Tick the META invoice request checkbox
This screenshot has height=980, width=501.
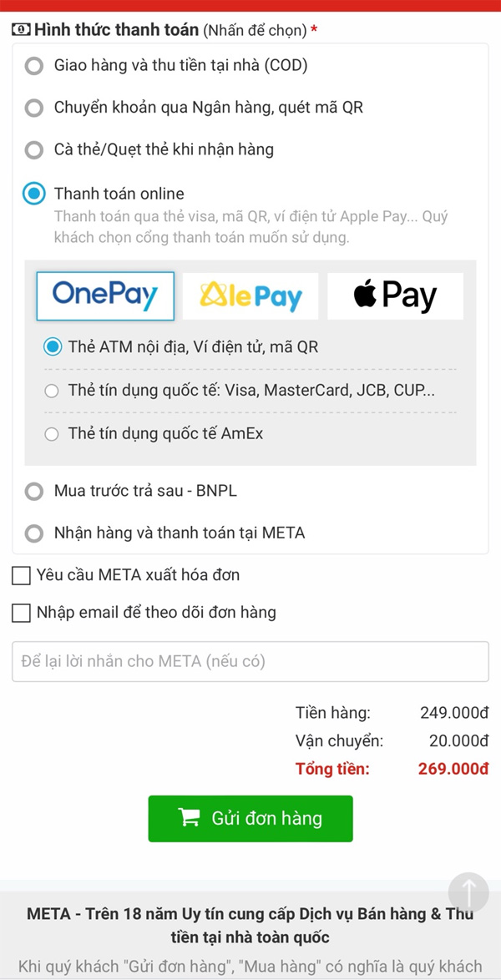[21, 575]
